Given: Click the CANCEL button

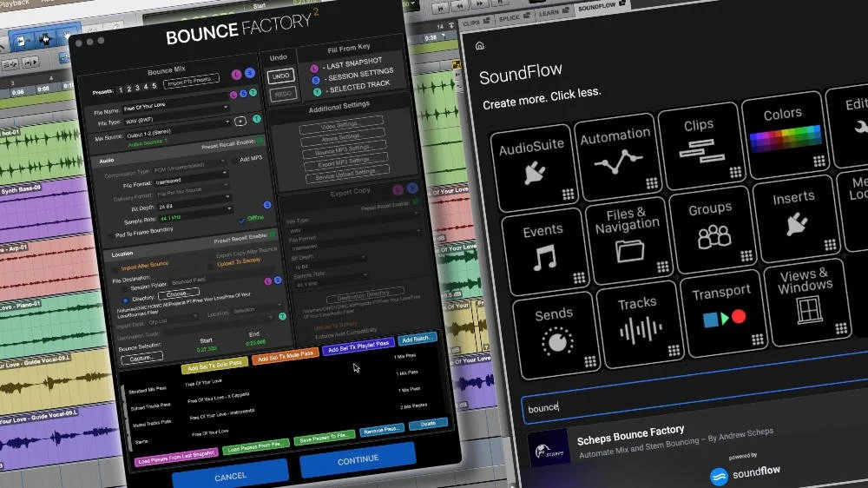Looking at the screenshot, I should (230, 476).
